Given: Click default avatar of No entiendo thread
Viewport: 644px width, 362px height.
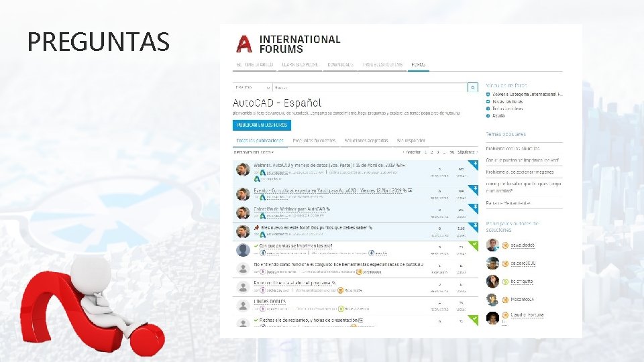Looking at the screenshot, I should [243, 268].
